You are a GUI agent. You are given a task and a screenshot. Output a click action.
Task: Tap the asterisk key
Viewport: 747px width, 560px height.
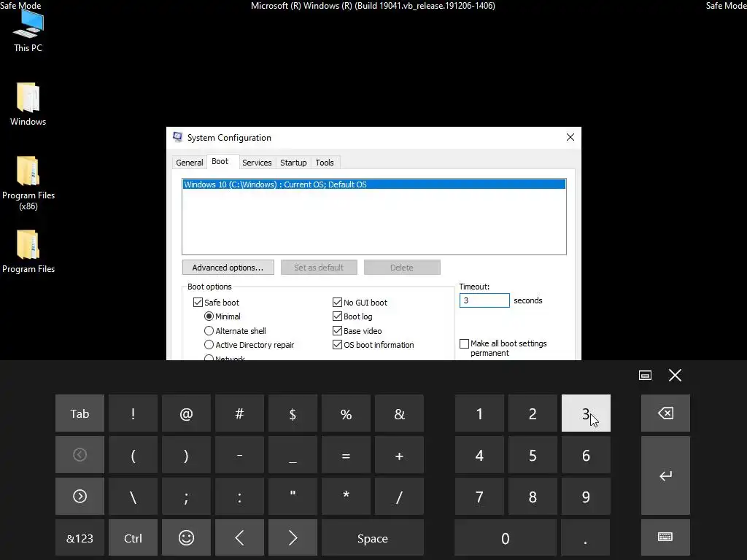click(x=346, y=496)
